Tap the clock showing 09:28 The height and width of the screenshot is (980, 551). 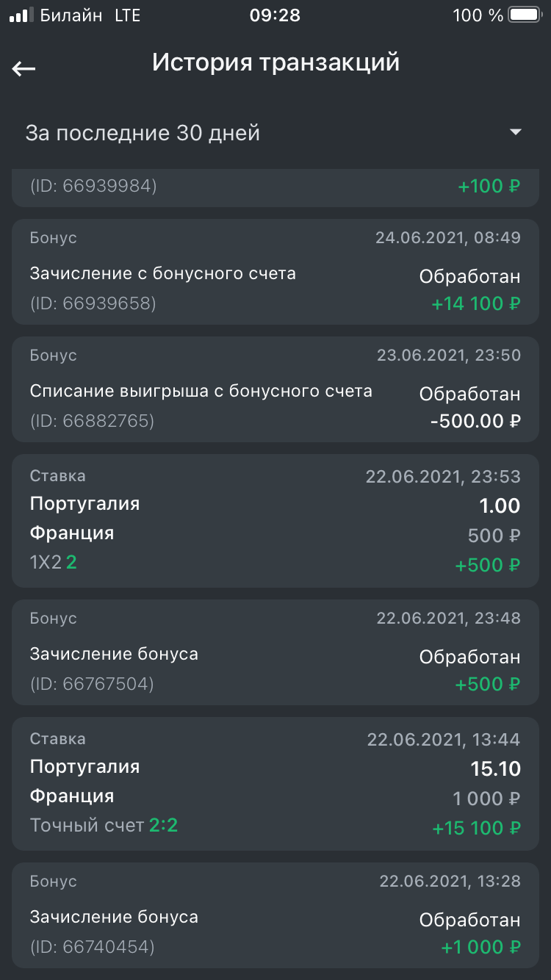(275, 15)
